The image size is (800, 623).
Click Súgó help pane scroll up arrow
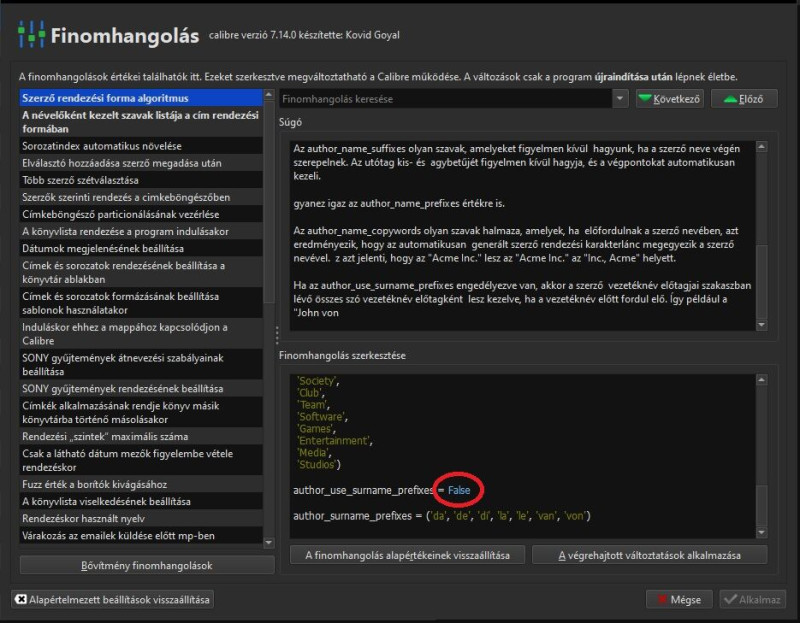761,147
